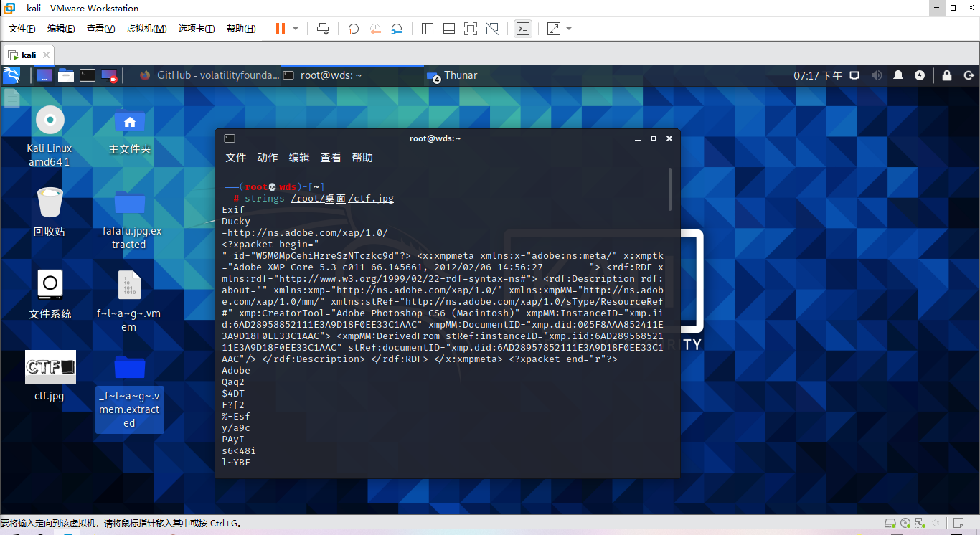Take a snapshot of the virtual machine
Screen dimensions: 980x535
pos(354,29)
